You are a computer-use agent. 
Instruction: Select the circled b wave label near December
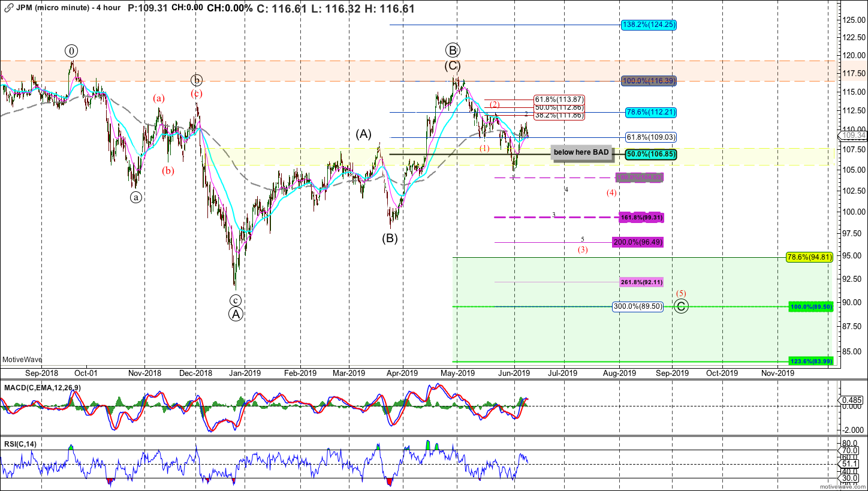point(196,80)
